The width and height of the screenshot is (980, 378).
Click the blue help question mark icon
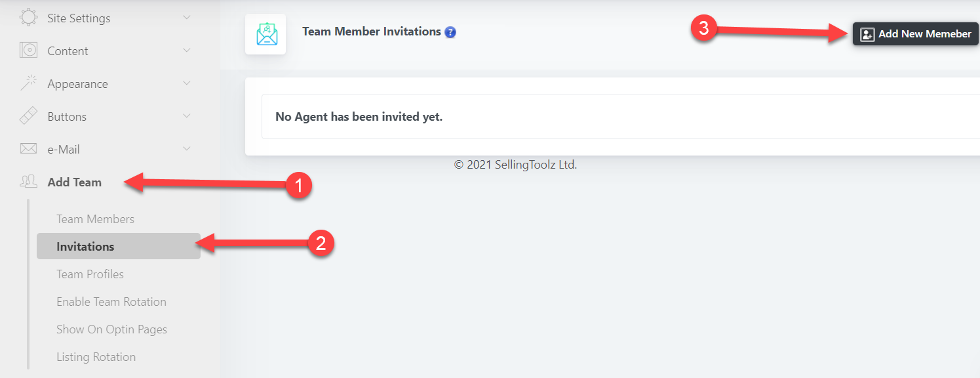[x=450, y=31]
